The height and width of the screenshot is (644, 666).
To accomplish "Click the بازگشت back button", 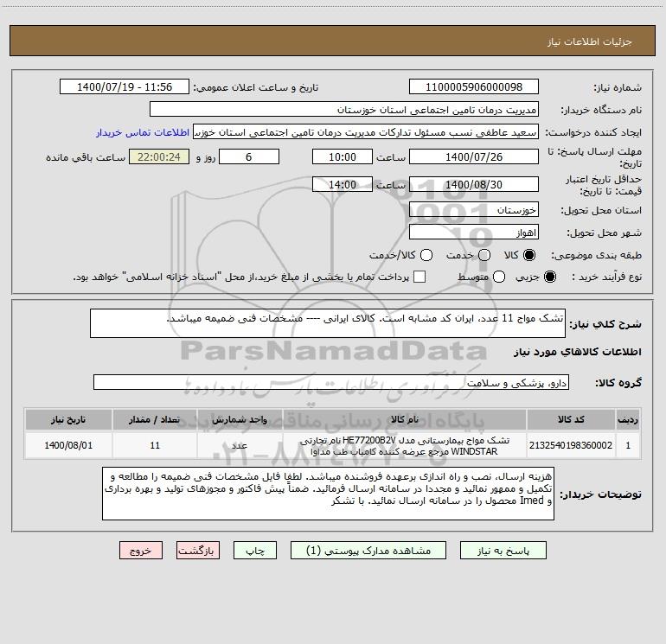I will coord(198,551).
